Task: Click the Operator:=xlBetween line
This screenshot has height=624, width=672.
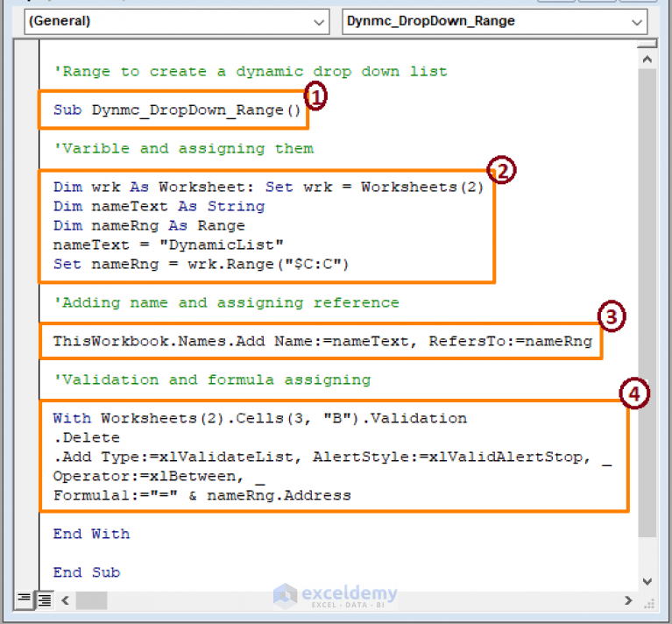Action: point(159,476)
